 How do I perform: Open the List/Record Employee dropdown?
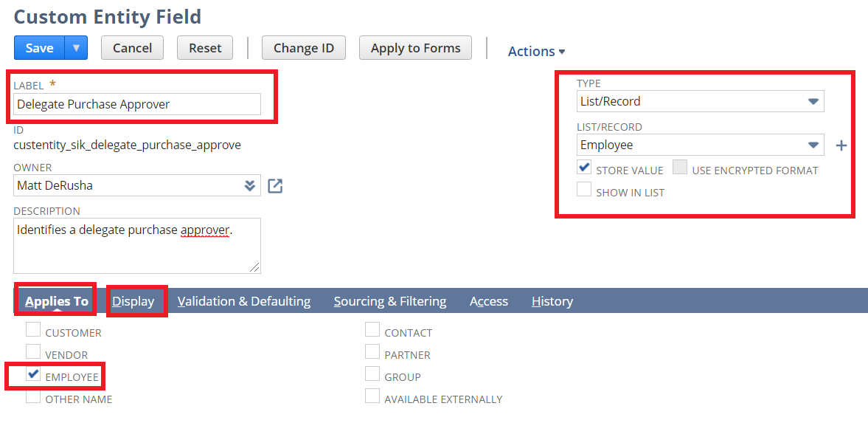(813, 145)
